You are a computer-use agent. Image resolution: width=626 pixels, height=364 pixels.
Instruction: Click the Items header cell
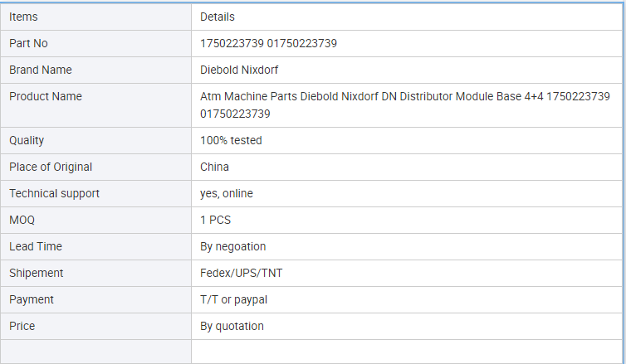[95, 17]
